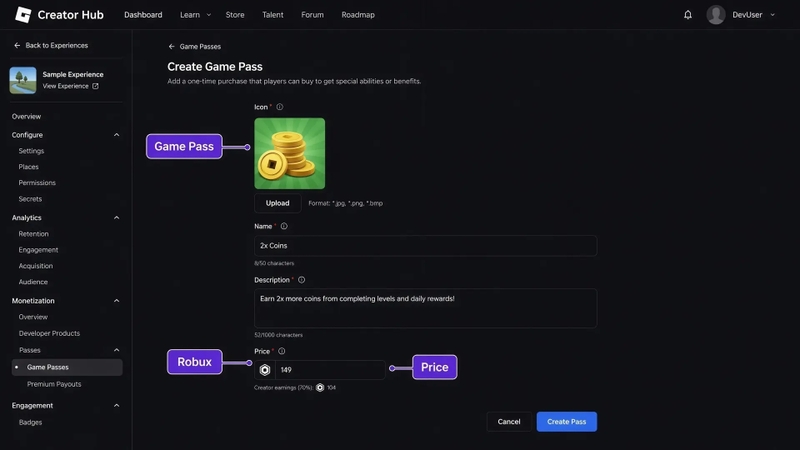800x450 pixels.
Task: Click the info icon next to Price
Action: [x=282, y=351]
